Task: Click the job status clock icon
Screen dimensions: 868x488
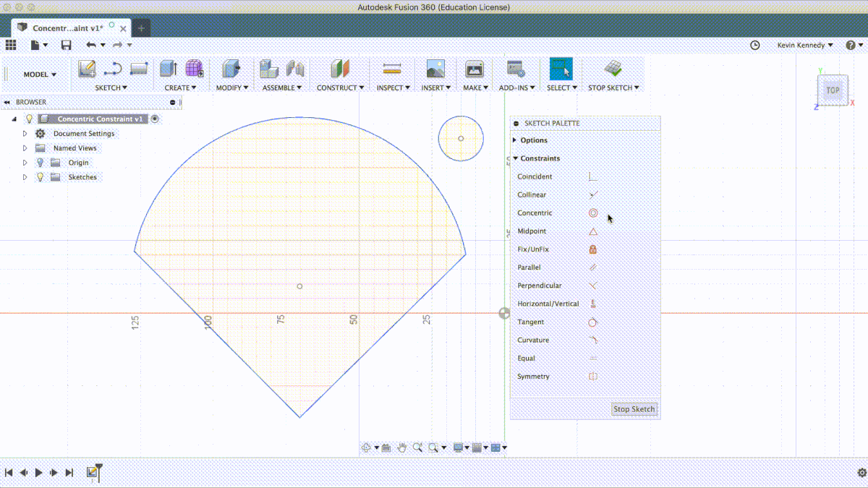Action: point(755,45)
